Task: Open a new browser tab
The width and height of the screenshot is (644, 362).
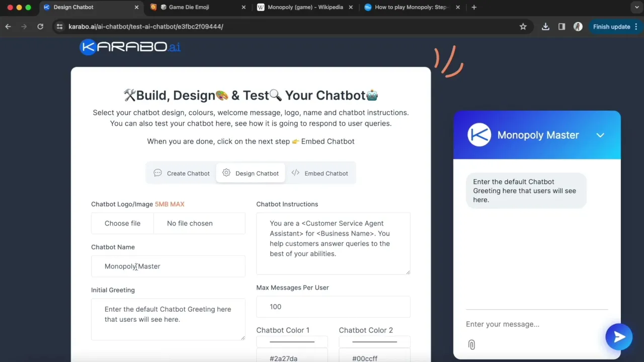Action: (474, 7)
